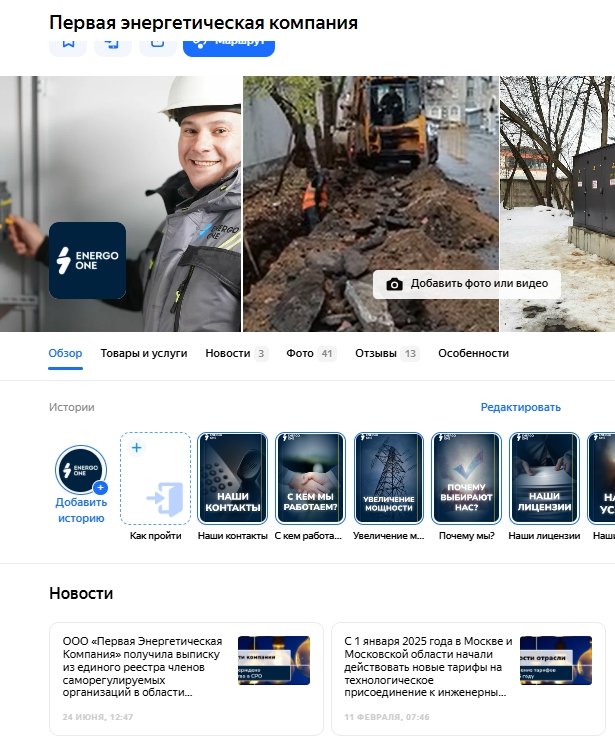Image resolution: width=615 pixels, height=738 pixels.
Task: Click the 11 ФЕВРАЛЯ, 07:46 date
Action: [x=387, y=717]
